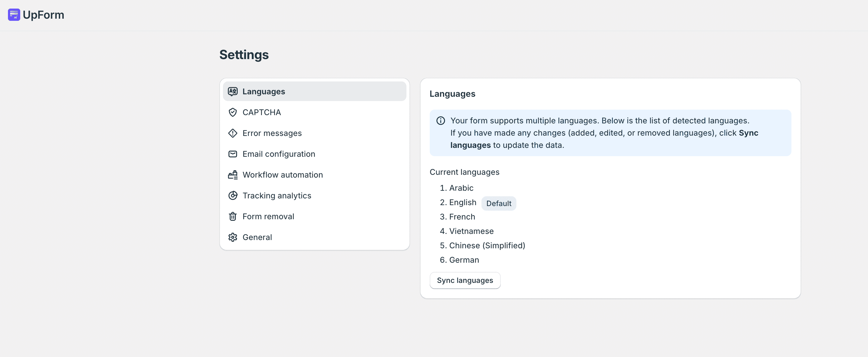
Task: Select Tracking analytics in sidebar
Action: click(314, 196)
